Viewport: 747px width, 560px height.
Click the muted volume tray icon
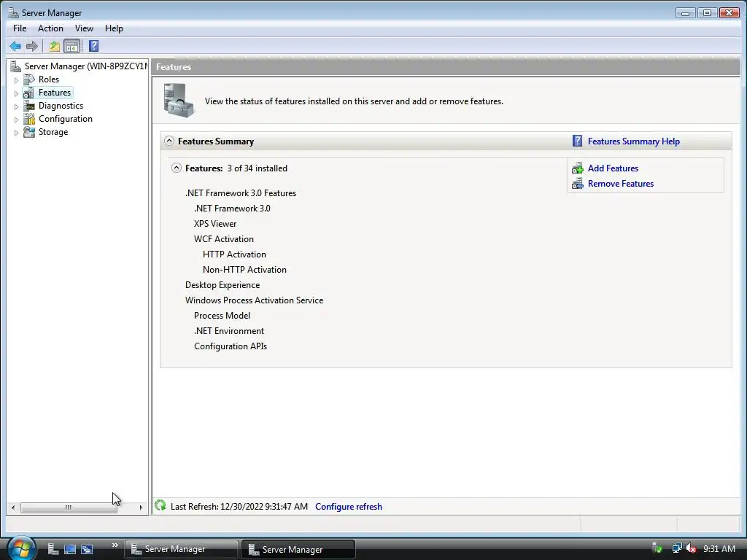pos(691,548)
